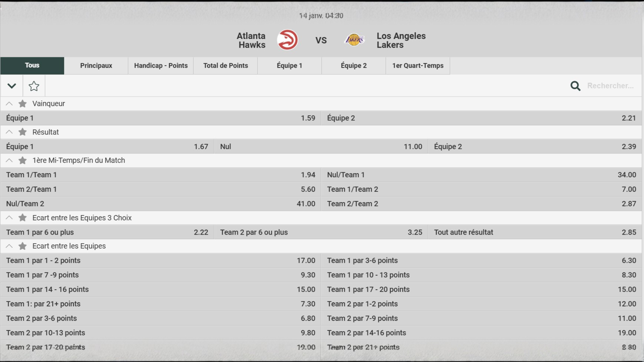
Task: Favorite the Résultat market star
Action: tap(22, 132)
